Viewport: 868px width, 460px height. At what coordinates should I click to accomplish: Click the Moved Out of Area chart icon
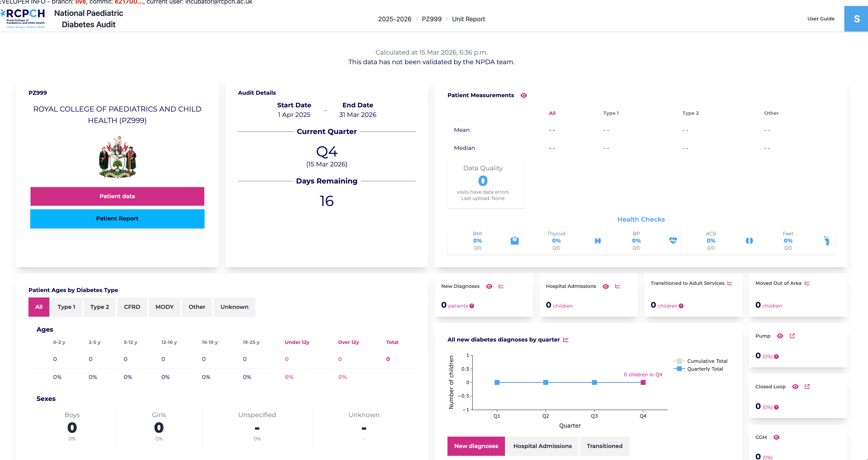pyautogui.click(x=807, y=283)
